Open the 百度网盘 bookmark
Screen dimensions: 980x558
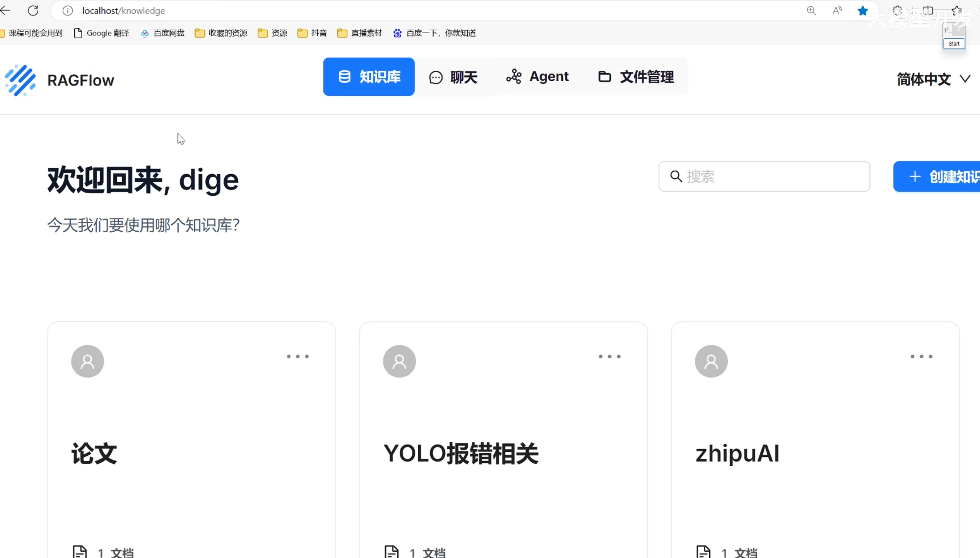coord(163,33)
